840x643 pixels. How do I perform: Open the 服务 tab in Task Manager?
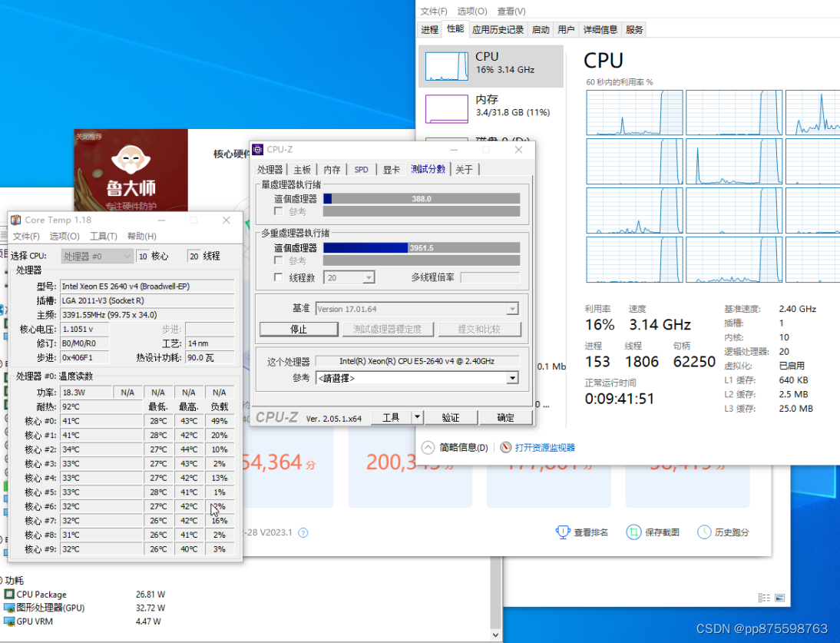click(x=634, y=29)
